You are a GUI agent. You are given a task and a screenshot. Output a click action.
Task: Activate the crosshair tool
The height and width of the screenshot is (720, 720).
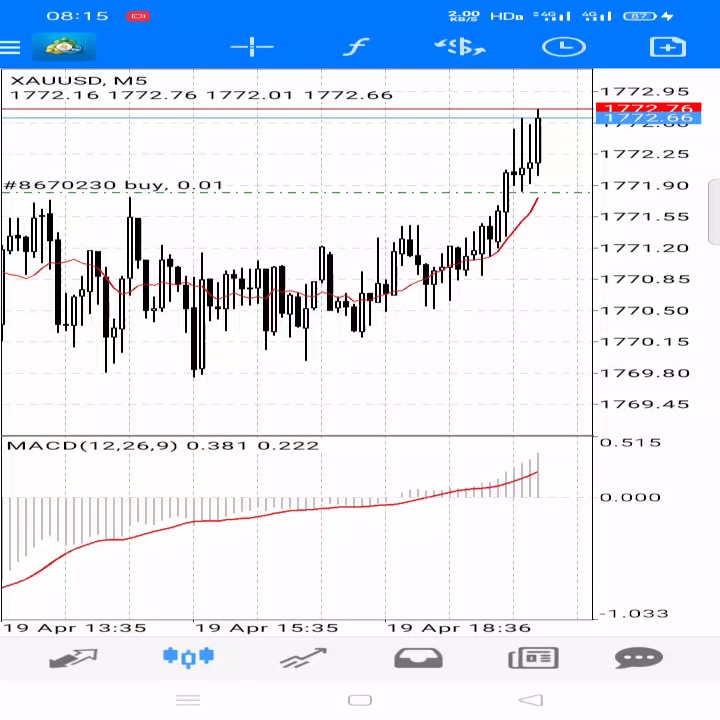pos(252,47)
